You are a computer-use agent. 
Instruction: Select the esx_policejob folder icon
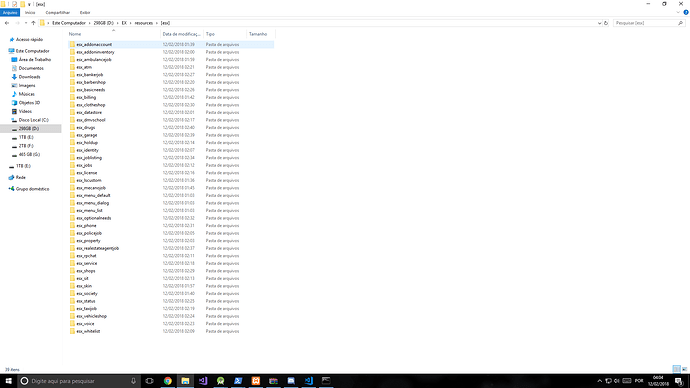coord(72,233)
